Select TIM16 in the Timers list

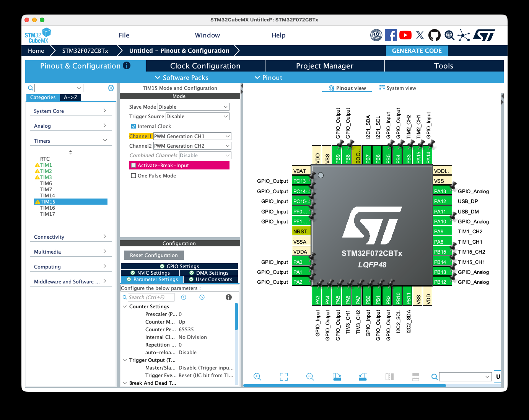pos(48,208)
